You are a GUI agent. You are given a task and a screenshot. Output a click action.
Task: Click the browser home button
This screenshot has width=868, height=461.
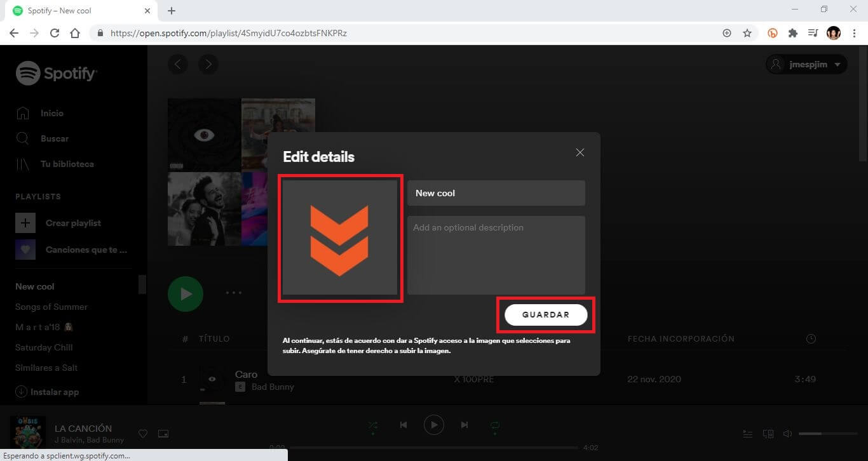coord(75,33)
